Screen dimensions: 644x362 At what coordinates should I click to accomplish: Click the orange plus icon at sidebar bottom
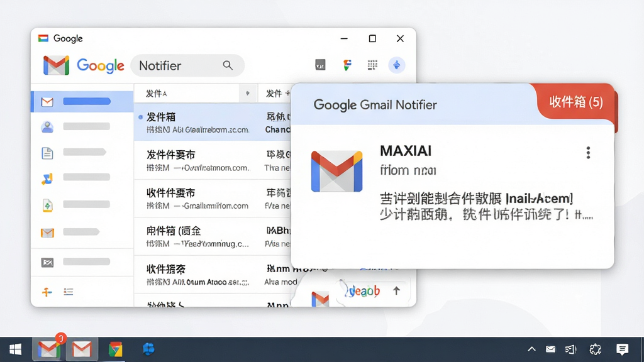[x=47, y=292]
